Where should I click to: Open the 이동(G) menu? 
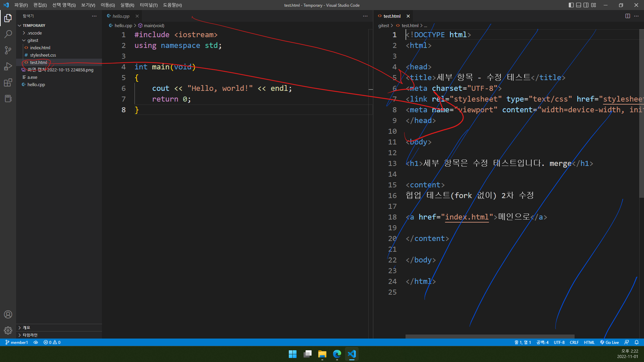pyautogui.click(x=108, y=5)
